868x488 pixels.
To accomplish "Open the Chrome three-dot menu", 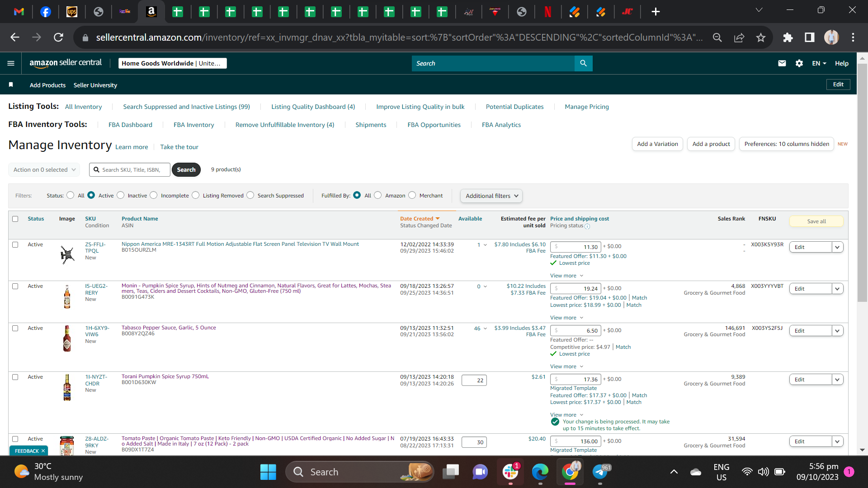I will pos(853,38).
